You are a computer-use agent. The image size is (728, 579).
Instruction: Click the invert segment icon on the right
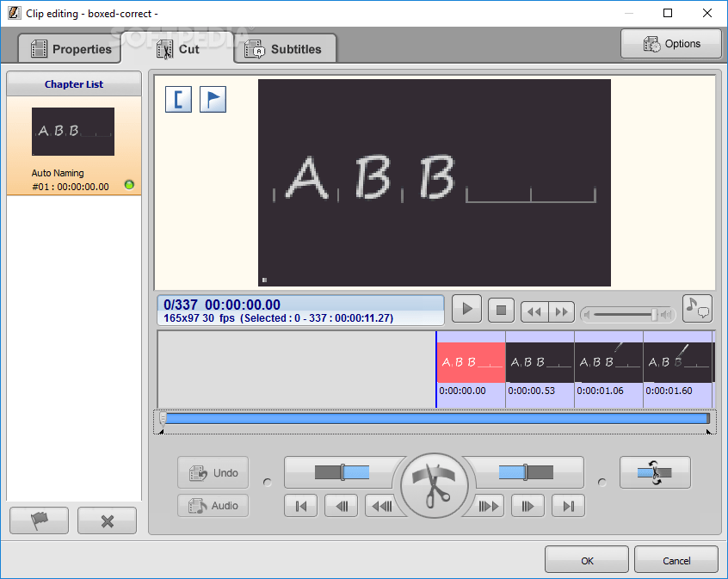point(655,472)
